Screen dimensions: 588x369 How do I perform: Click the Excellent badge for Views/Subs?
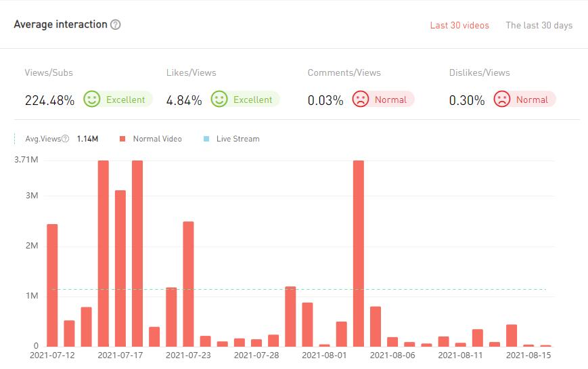click(x=125, y=100)
